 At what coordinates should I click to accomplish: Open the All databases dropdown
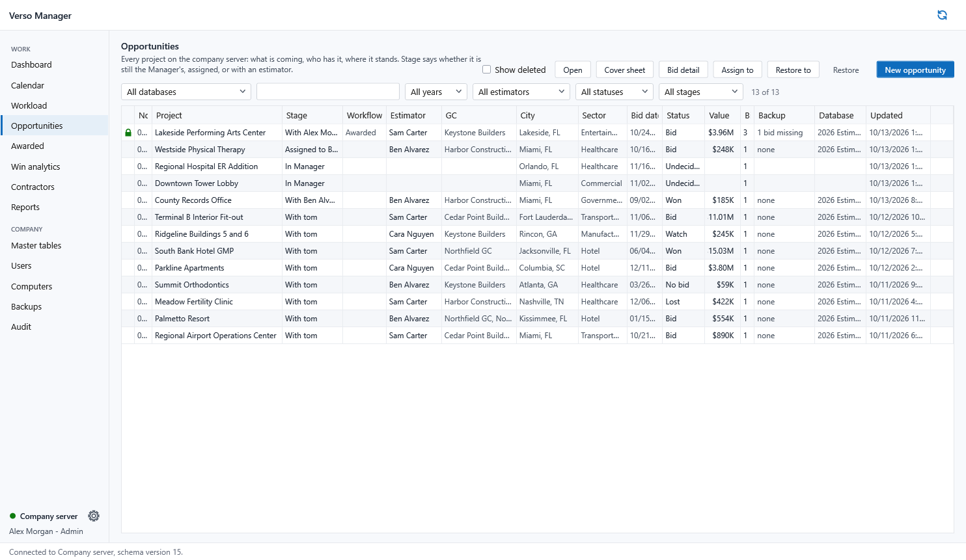(x=186, y=92)
